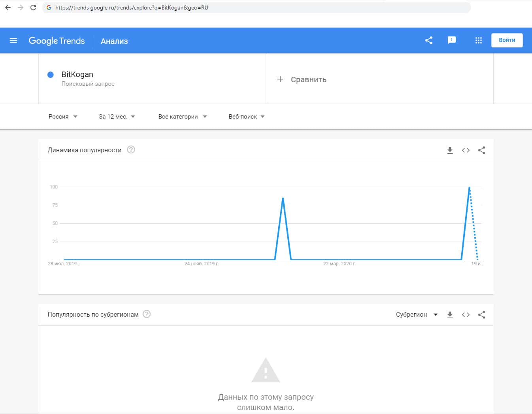Click the 24 нояб. 2019 г. axis label
532x414 pixels.
click(x=202, y=264)
